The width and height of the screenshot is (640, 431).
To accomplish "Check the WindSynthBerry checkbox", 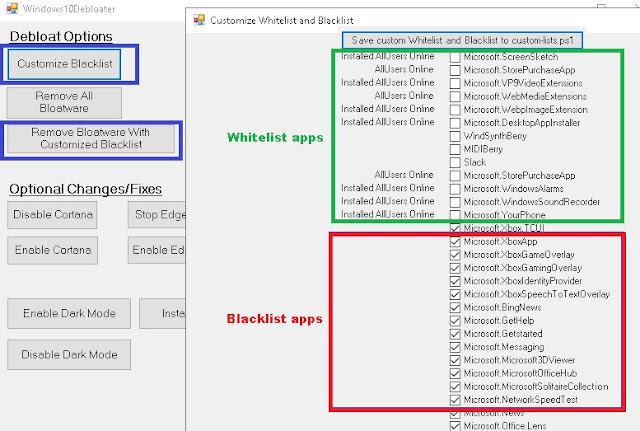I will click(x=455, y=136).
